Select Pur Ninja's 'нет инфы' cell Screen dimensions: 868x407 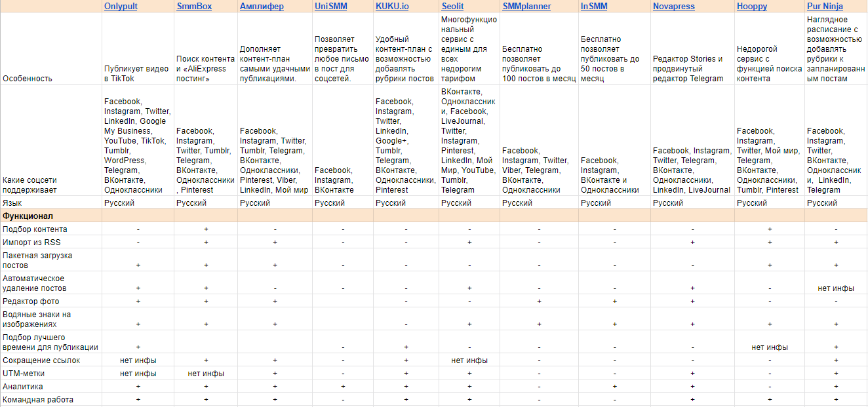click(836, 288)
